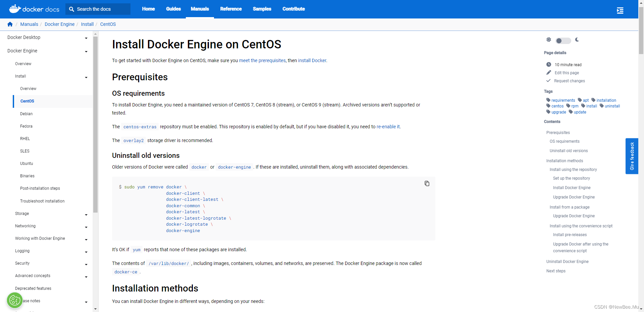644x312 pixels.
Task: Select Debian in the sidebar
Action: point(26,114)
